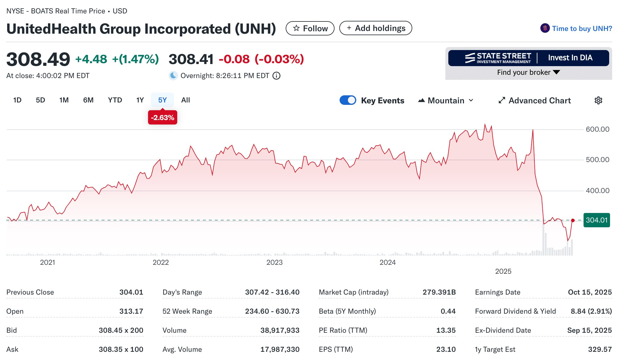This screenshot has width=619, height=364.
Task: Click the overnight price info icon
Action: pos(277,76)
